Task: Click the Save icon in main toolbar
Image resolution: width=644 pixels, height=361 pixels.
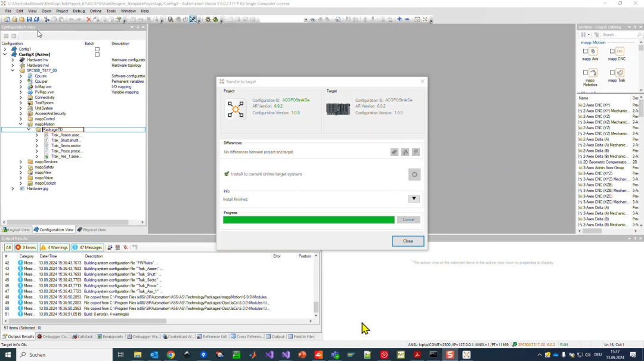Action: (29, 20)
